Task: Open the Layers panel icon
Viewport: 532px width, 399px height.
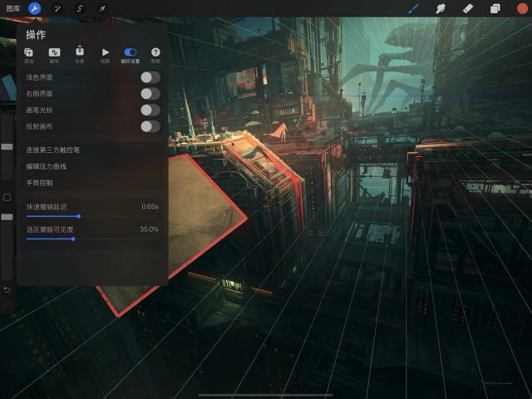Action: pyautogui.click(x=495, y=8)
